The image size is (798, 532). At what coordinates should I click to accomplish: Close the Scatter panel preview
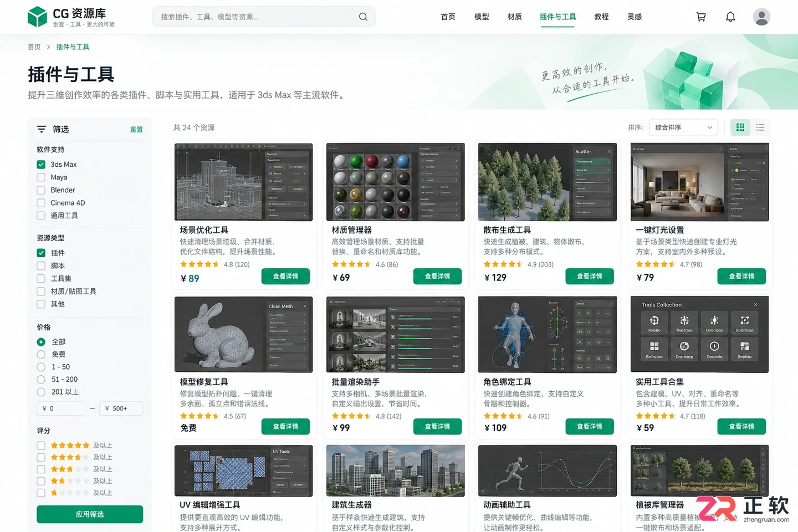609,151
